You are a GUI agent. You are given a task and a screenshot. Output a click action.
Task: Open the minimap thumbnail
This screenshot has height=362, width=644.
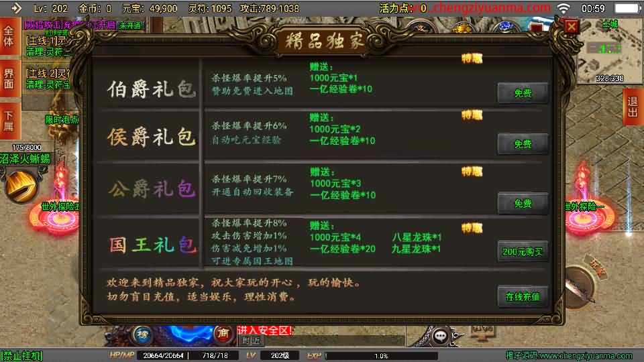(x=610, y=50)
